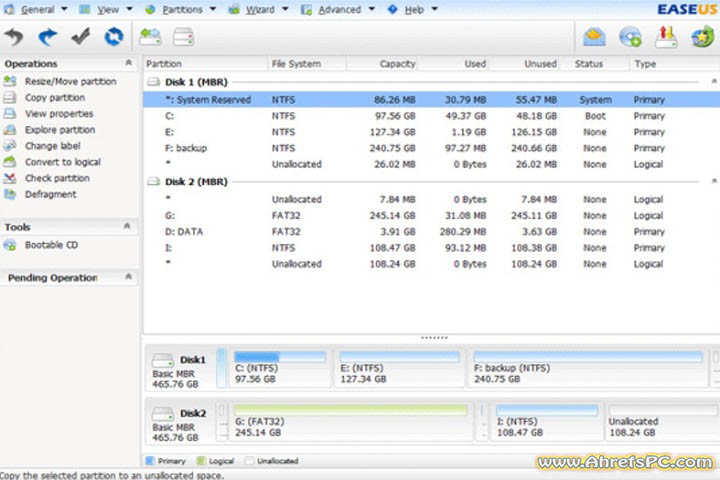Select C: (NTFS) block in disk map
The height and width of the screenshot is (480, 720).
click(280, 368)
